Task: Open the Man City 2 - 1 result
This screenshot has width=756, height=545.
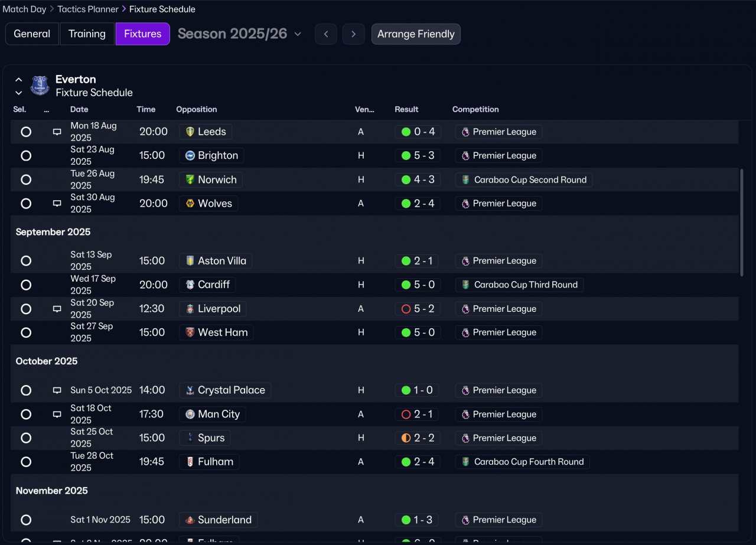Action: coord(418,415)
